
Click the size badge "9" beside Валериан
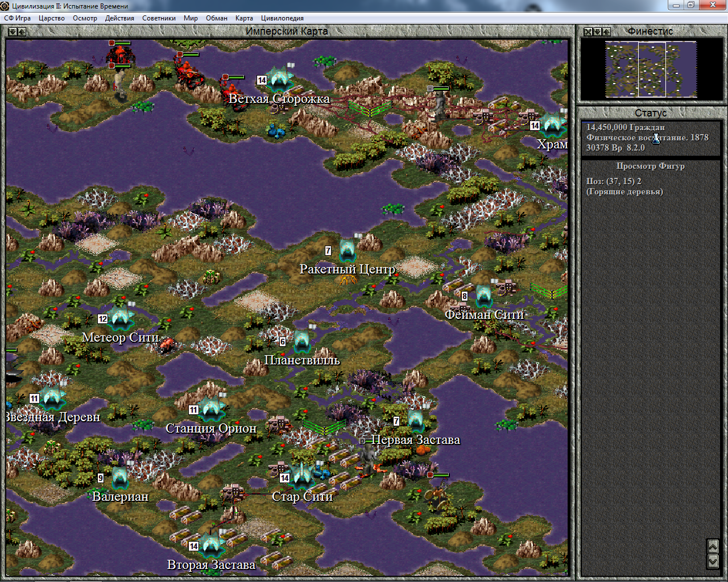(101, 478)
